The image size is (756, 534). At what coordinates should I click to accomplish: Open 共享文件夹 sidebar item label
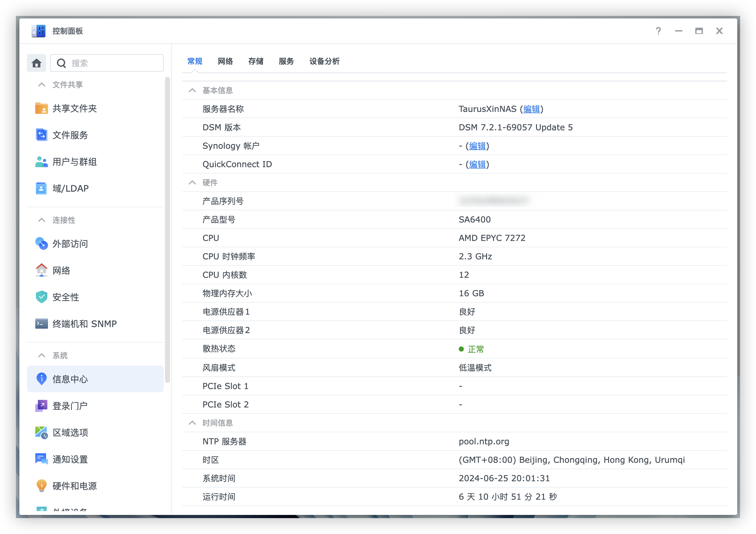click(75, 108)
